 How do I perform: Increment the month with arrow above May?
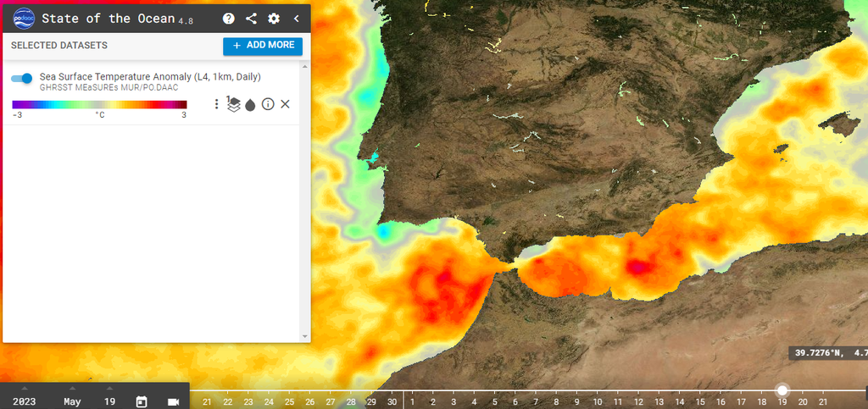[x=72, y=389]
